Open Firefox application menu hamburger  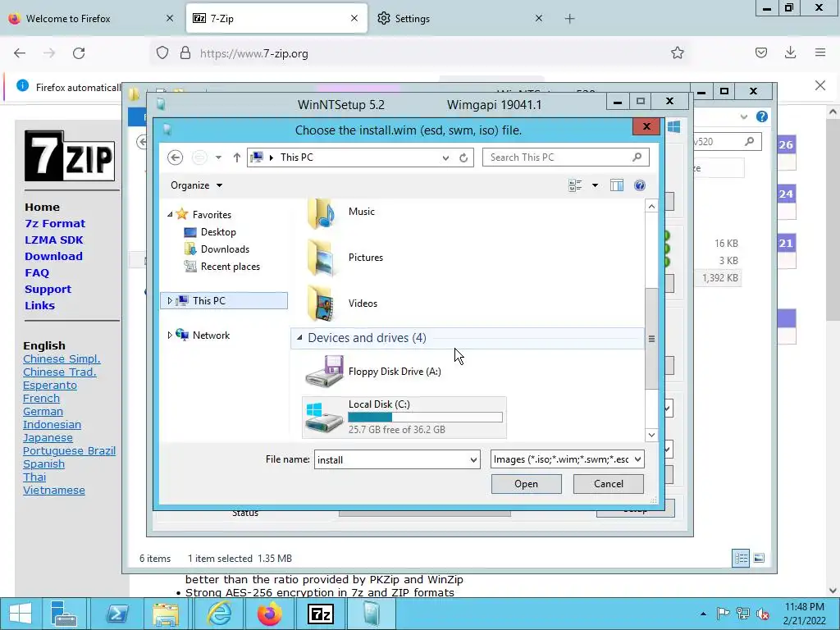pos(820,52)
